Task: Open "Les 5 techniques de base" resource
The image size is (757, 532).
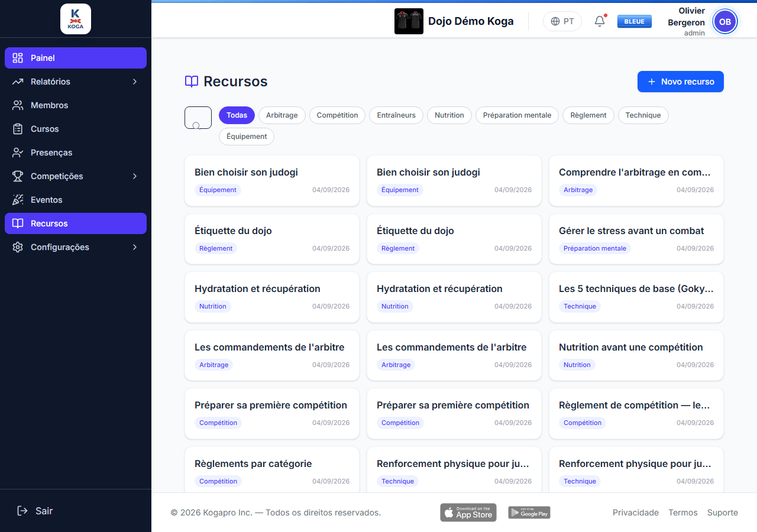Action: tap(636, 297)
